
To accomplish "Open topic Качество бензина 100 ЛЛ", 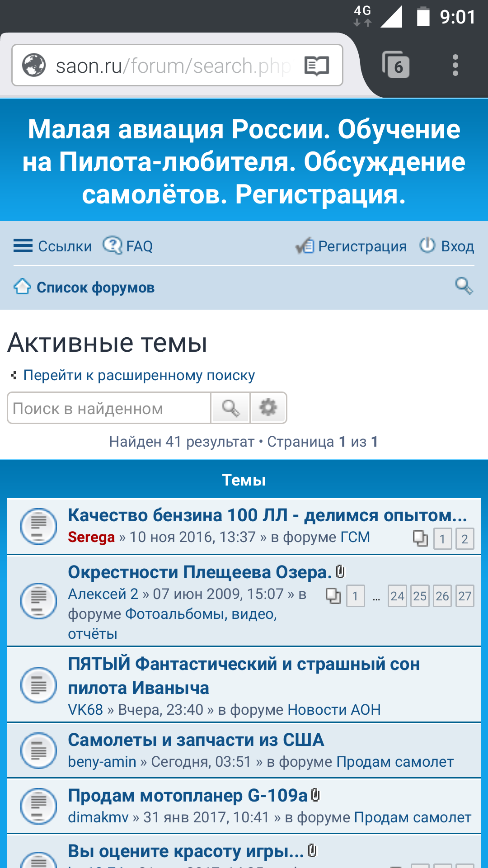I will 267,515.
